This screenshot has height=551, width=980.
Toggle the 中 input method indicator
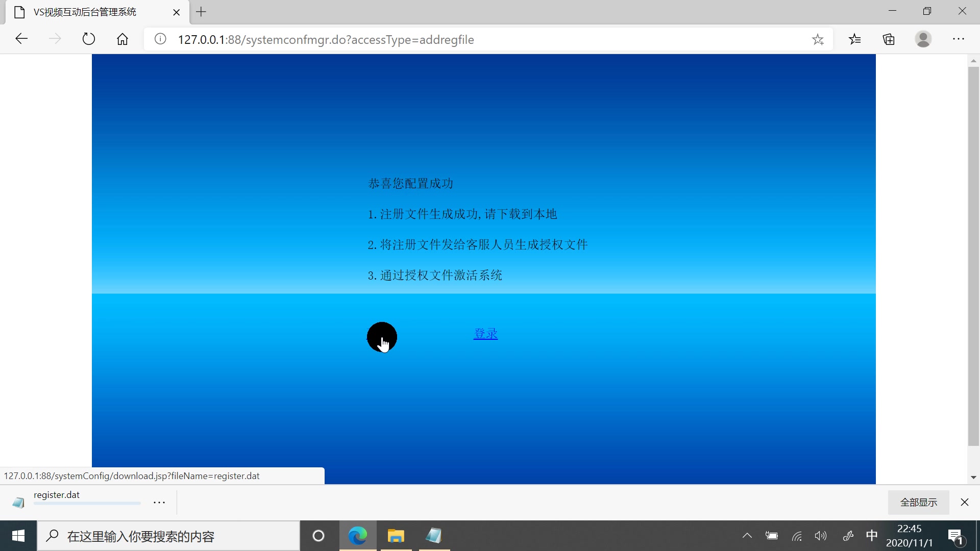click(872, 536)
